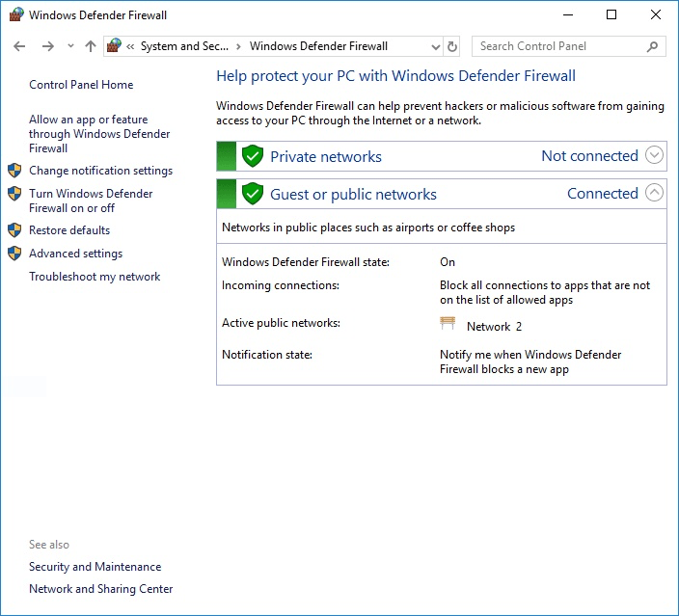The width and height of the screenshot is (679, 616).
Task: Open Troubleshoot my network
Action: click(x=95, y=277)
